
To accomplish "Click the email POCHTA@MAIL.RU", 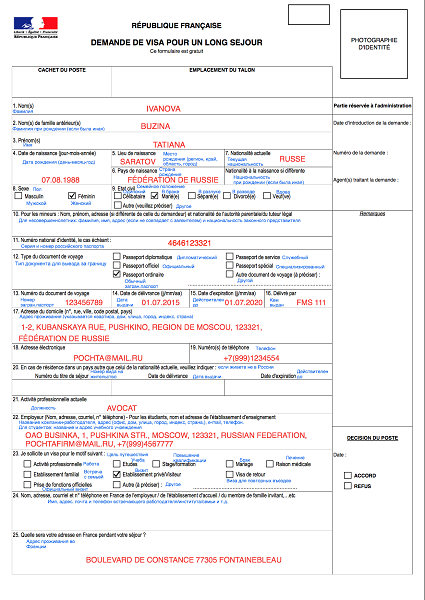I will 108,358.
